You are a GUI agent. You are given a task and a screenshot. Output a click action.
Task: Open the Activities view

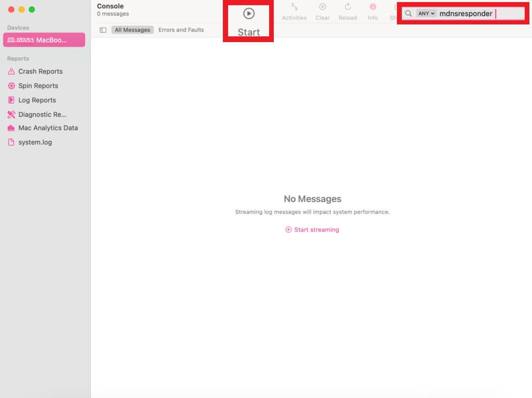pos(294,10)
